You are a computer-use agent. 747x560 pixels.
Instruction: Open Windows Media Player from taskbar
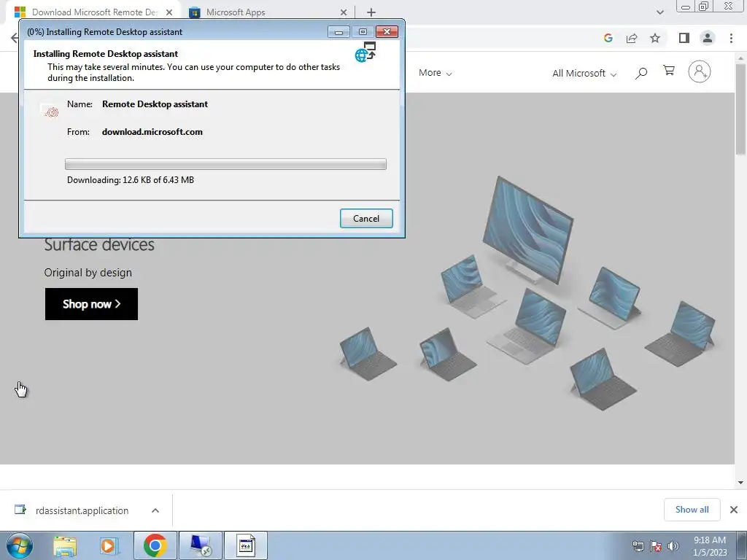coord(109,545)
